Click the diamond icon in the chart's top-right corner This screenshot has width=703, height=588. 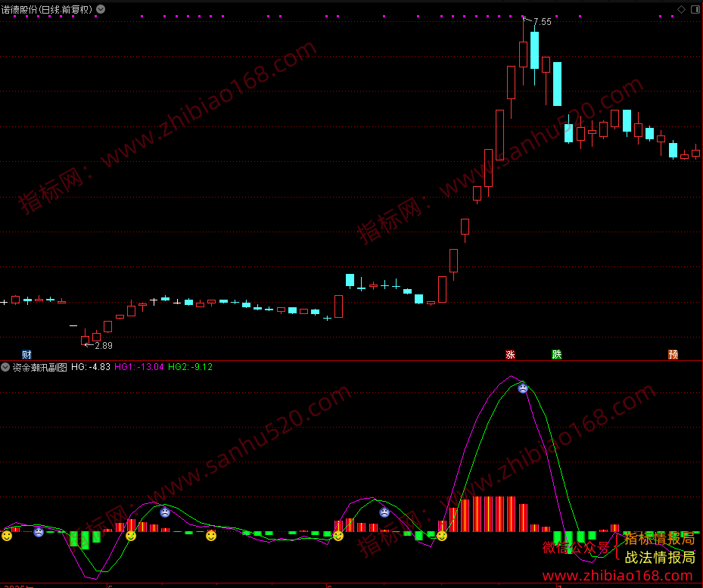coord(681,9)
